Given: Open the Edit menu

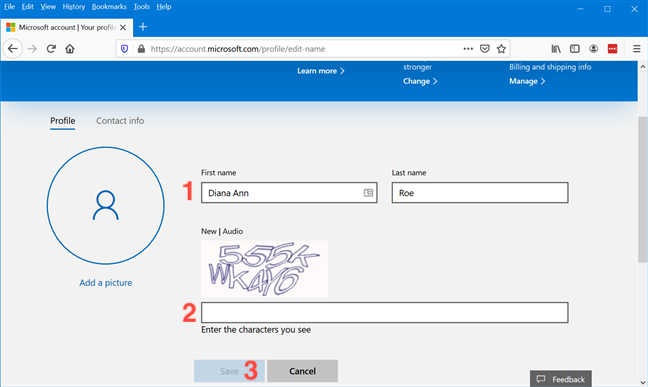Looking at the screenshot, I should pos(28,7).
